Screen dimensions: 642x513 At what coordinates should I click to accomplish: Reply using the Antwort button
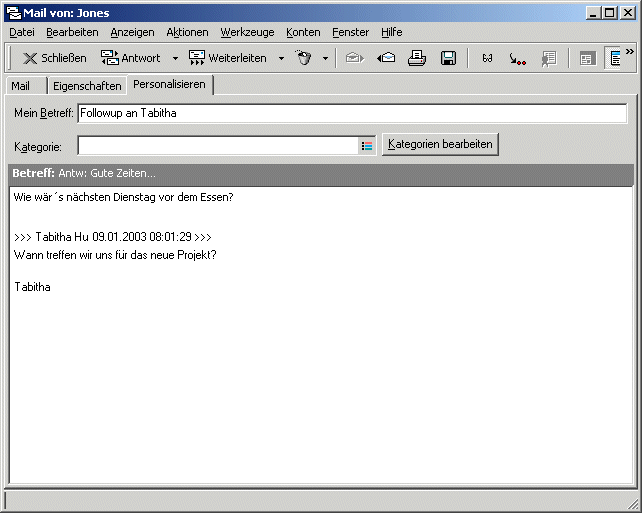[x=131, y=58]
